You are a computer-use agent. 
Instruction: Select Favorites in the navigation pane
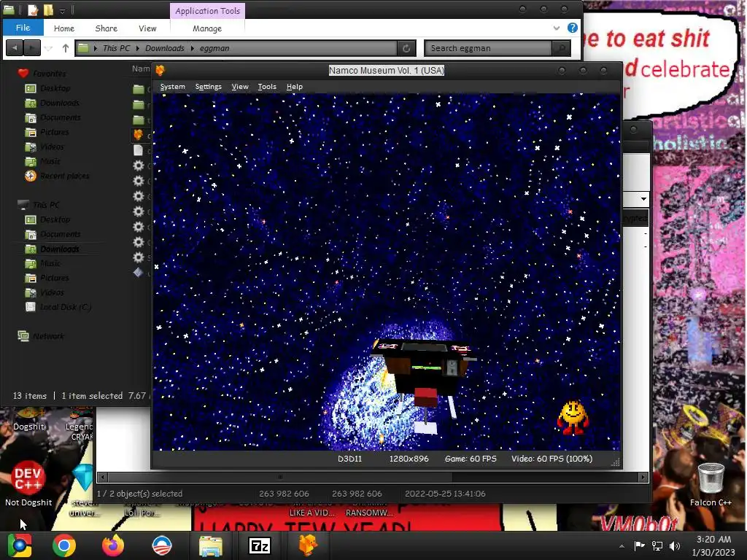[x=49, y=74]
